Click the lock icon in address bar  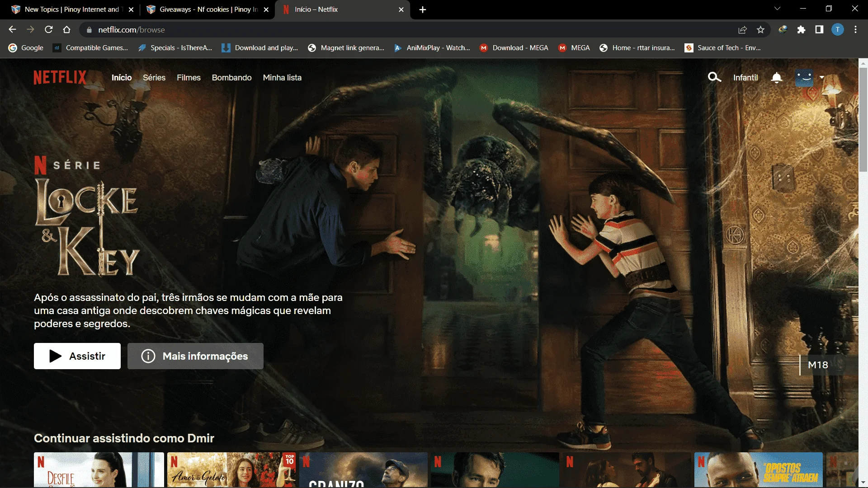coord(89,30)
